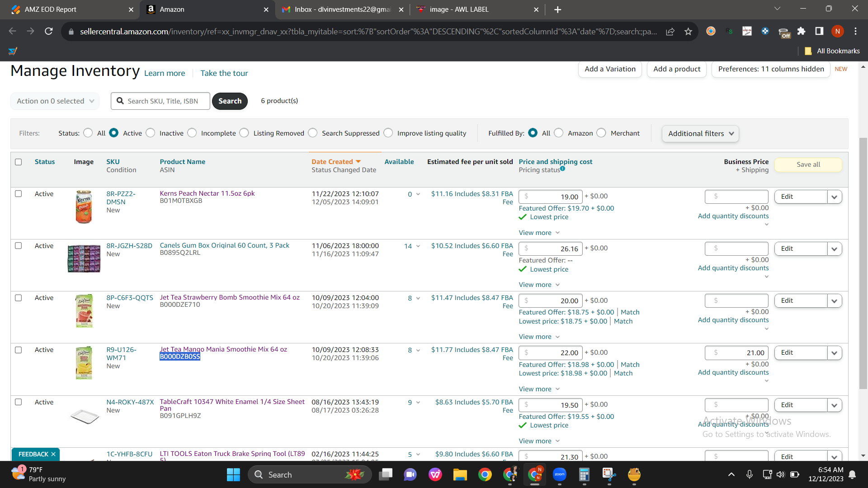Open the Action on 0 selected dropdown
Image resolution: width=868 pixels, height=488 pixels.
tap(55, 101)
